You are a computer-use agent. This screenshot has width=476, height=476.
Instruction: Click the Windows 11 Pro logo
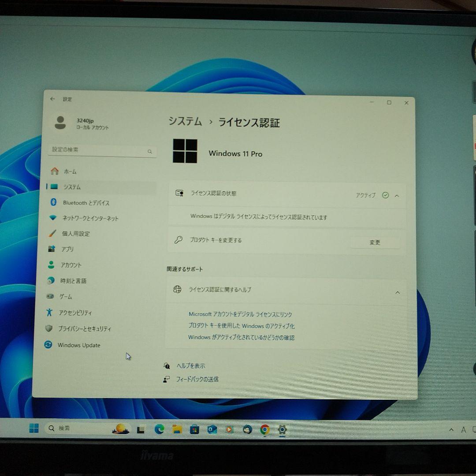[x=185, y=151]
